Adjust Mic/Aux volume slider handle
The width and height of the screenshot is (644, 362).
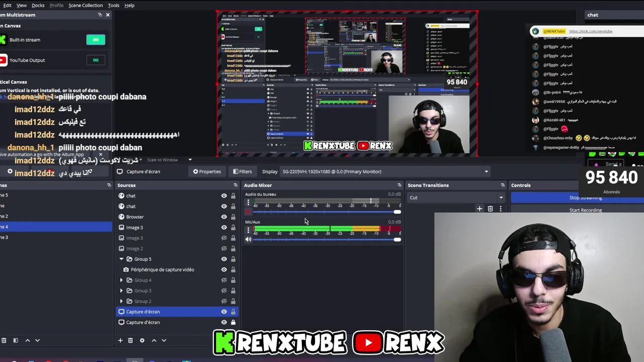click(x=397, y=239)
